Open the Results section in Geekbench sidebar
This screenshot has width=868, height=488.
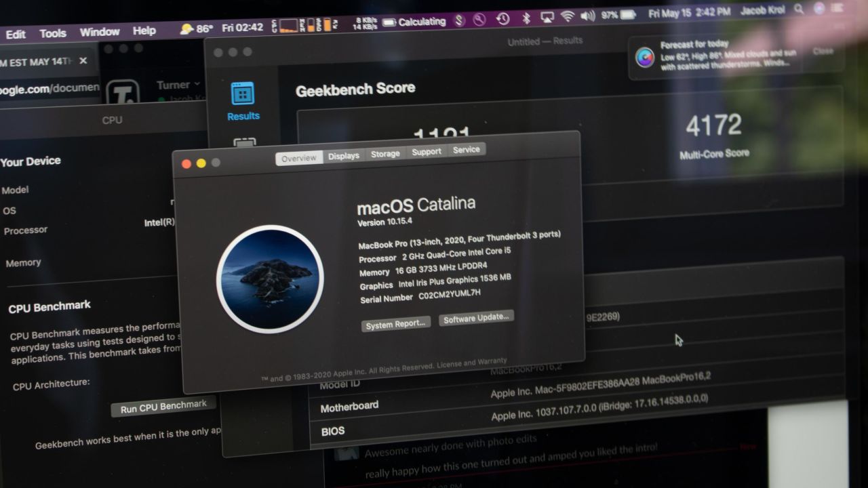243,101
